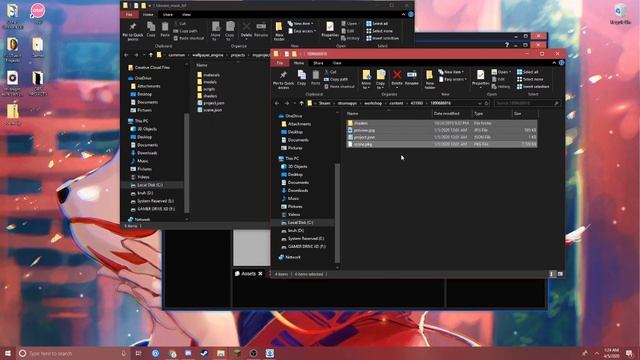
Task: Open the Windows Start menu
Action: [7, 353]
